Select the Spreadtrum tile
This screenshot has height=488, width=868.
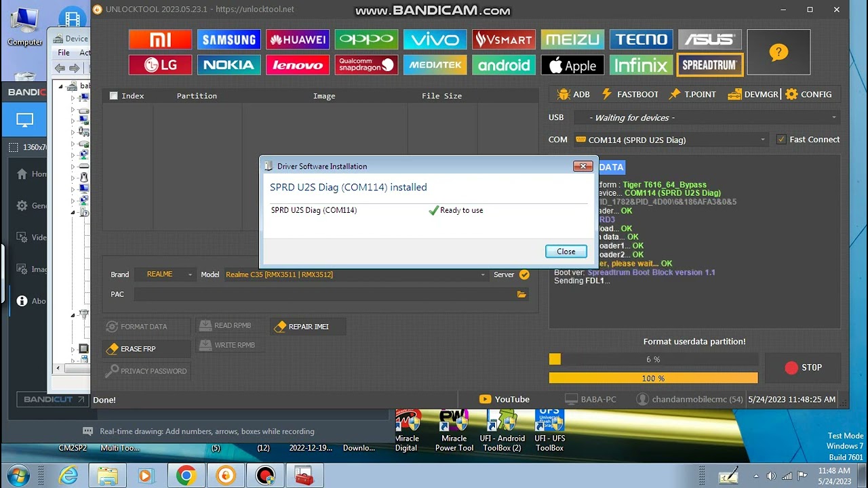710,65
